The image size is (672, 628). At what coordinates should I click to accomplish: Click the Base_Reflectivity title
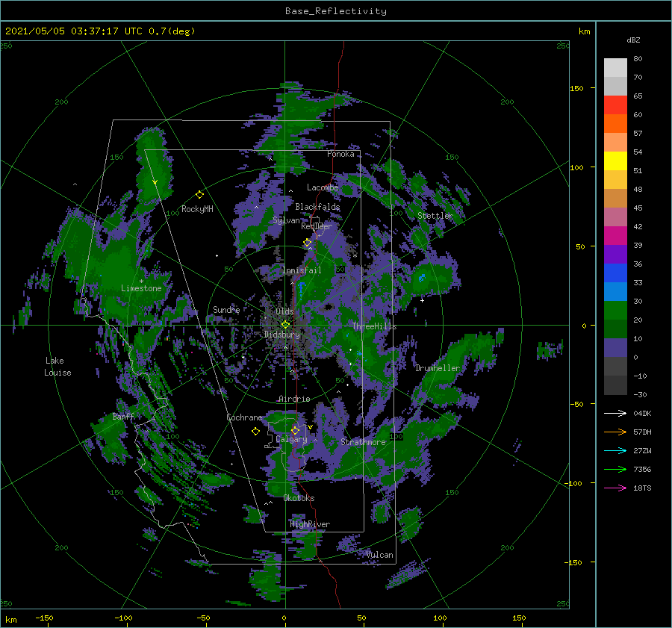coord(336,11)
